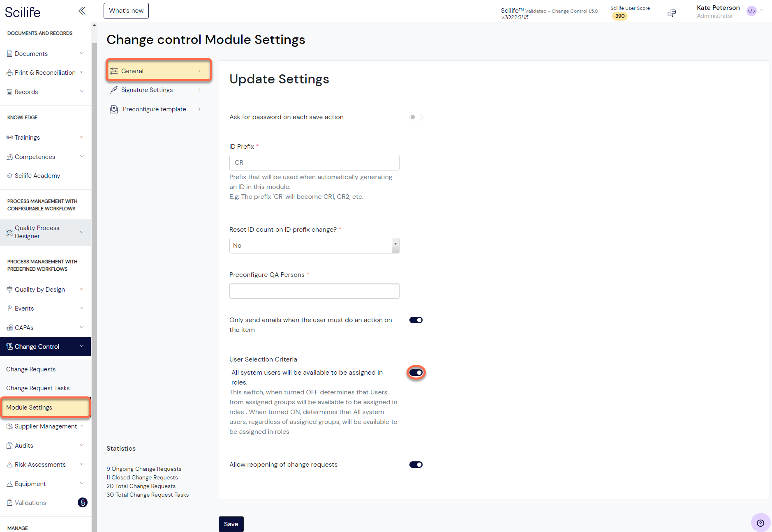Open the chat messages icon in header

pyautogui.click(x=672, y=13)
